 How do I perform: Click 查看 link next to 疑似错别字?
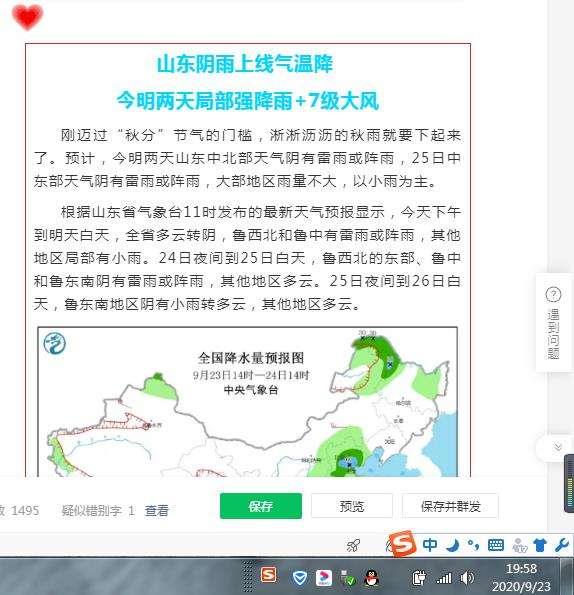coord(156,510)
